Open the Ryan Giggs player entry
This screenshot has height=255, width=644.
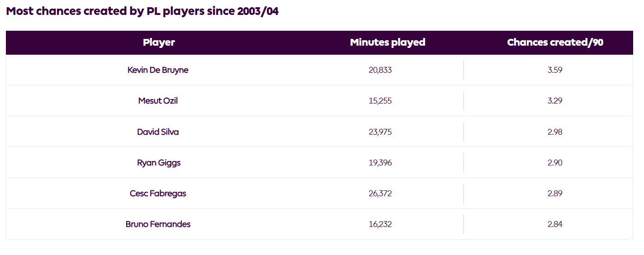(x=159, y=163)
